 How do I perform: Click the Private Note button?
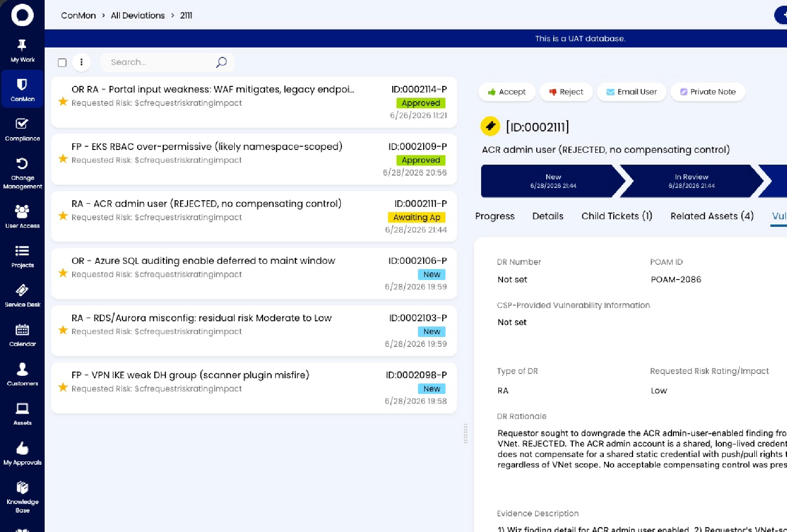coord(708,92)
